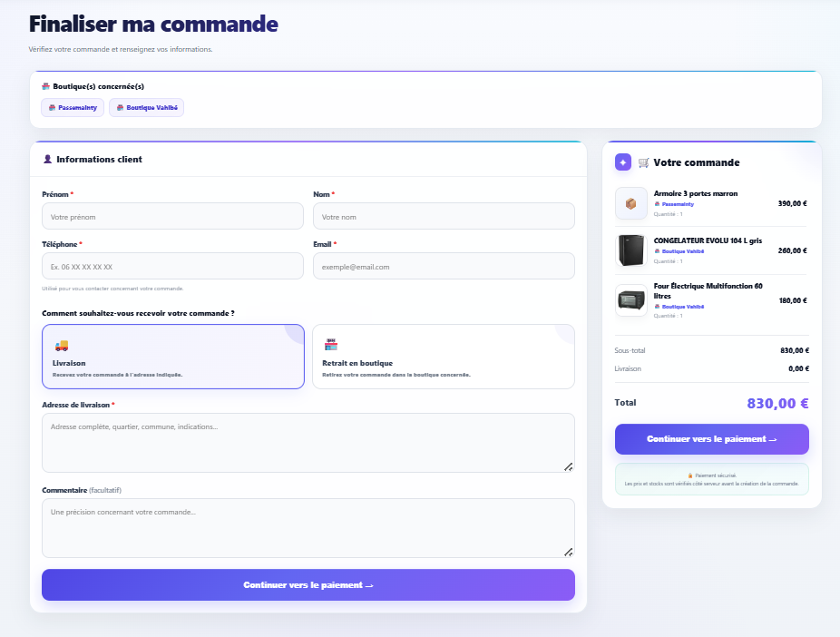The height and width of the screenshot is (637, 840).
Task: Click the CONGELATEUR EVOLU 104 L thumbnail
Action: pyautogui.click(x=631, y=250)
